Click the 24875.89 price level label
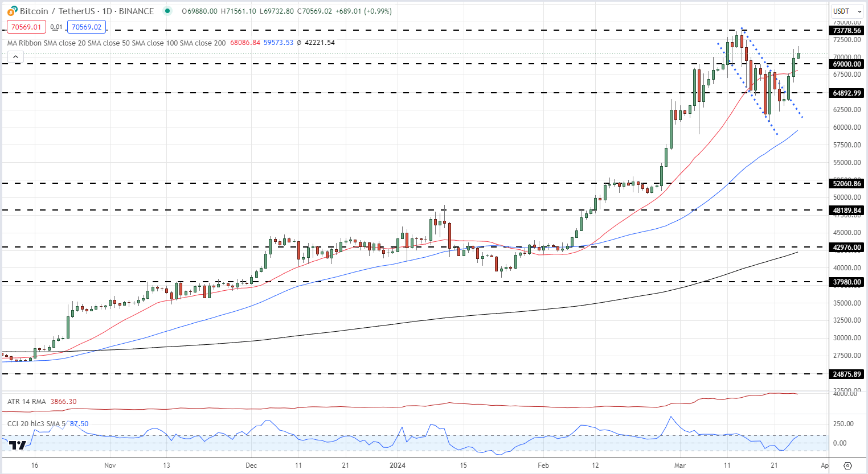Image resolution: width=868 pixels, height=474 pixels. 847,374
